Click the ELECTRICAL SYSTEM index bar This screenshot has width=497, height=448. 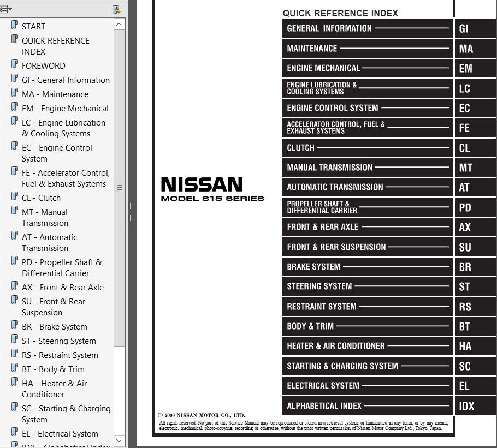click(x=368, y=386)
